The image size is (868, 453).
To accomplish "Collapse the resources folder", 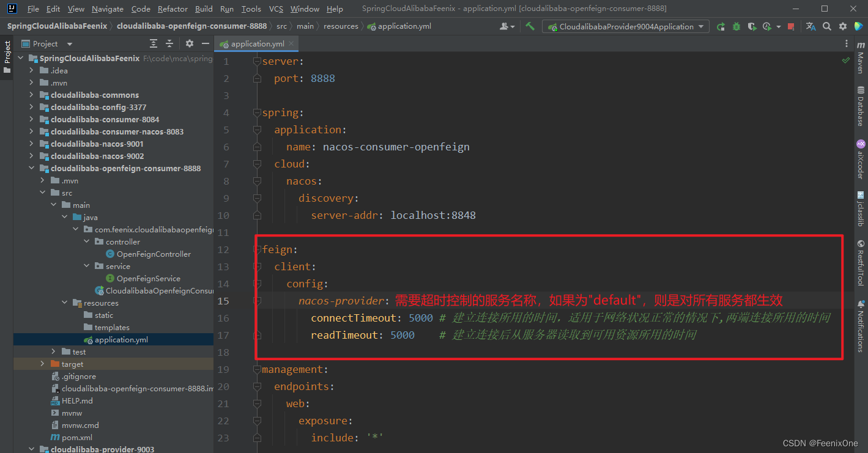I will [x=65, y=303].
